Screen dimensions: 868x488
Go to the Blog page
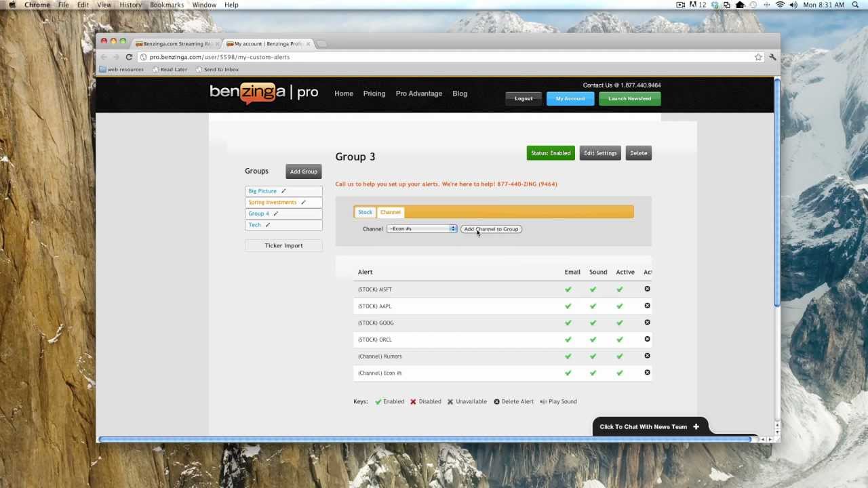coord(460,94)
